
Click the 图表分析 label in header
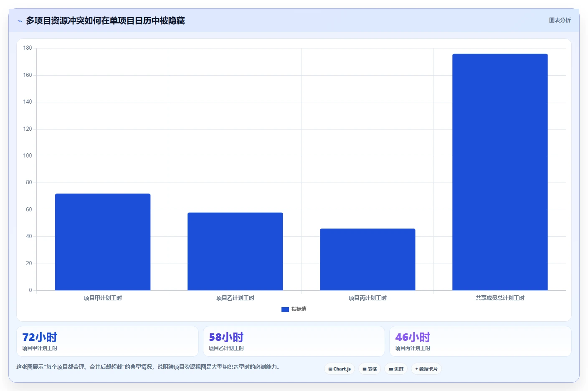click(x=560, y=20)
